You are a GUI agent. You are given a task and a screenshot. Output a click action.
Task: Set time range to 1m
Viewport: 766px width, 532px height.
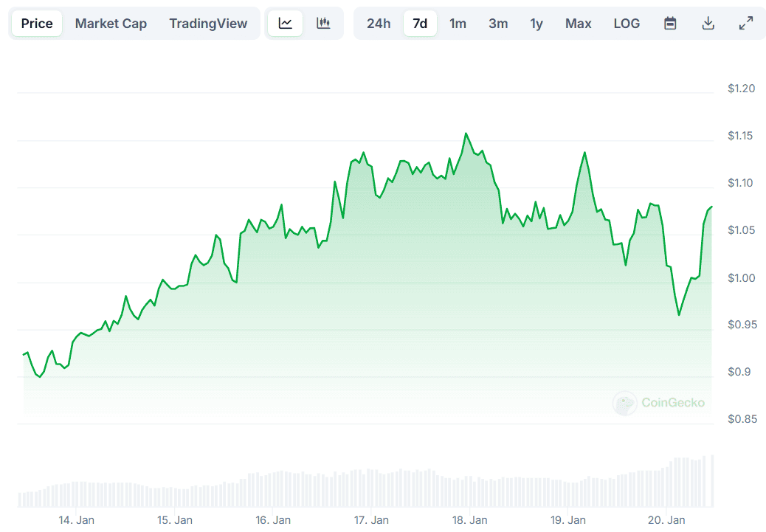coord(458,24)
